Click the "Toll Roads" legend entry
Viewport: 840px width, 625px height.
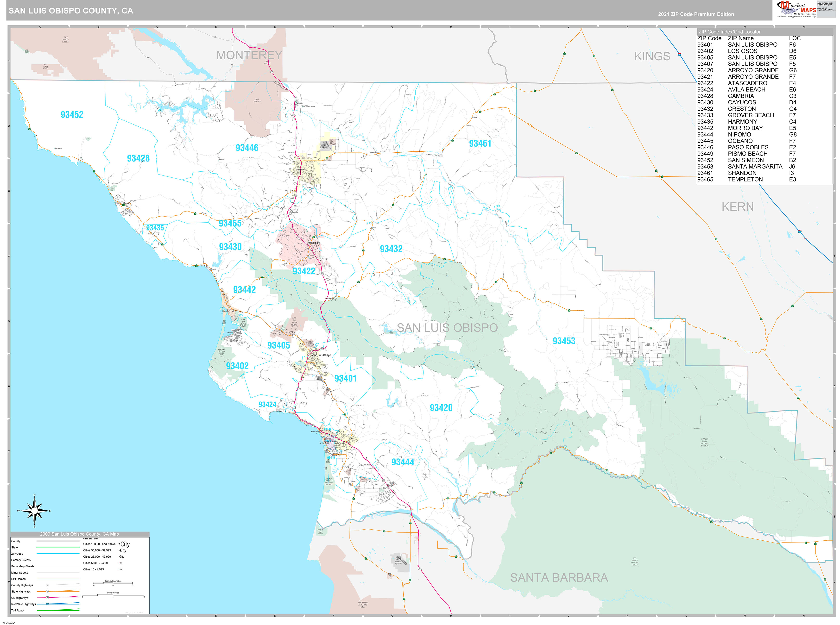[45, 611]
